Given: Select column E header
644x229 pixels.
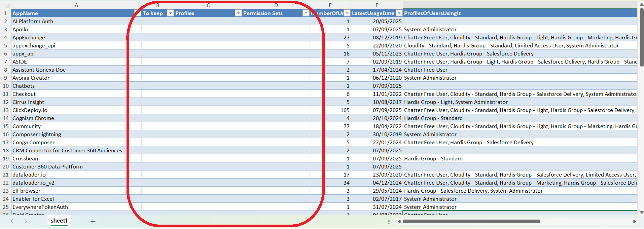Looking at the screenshot, I should click(330, 5).
